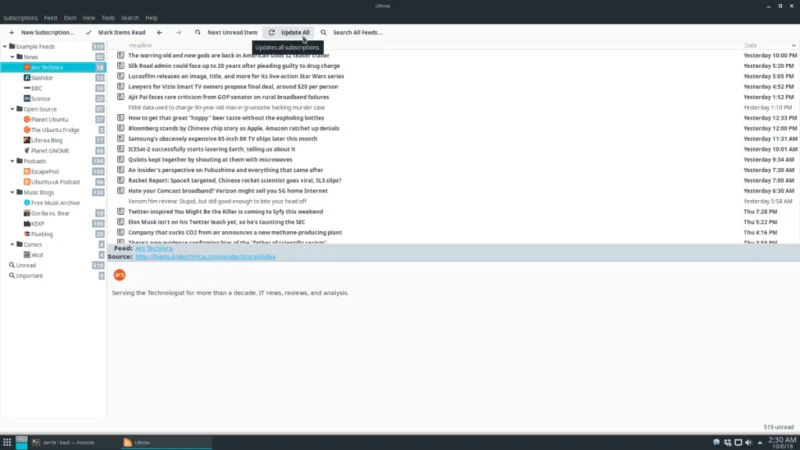Open the ICESat-2 lasering Earth headline
Screen dimensions: 800x450
211,149
